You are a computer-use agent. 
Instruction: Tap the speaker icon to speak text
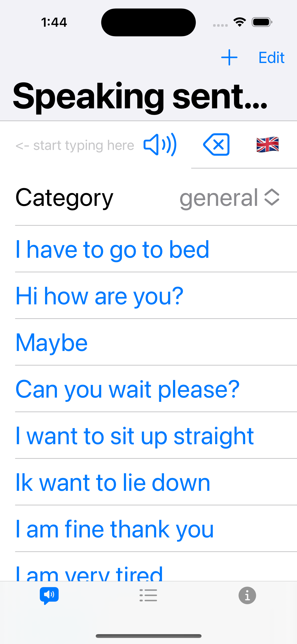tap(160, 145)
